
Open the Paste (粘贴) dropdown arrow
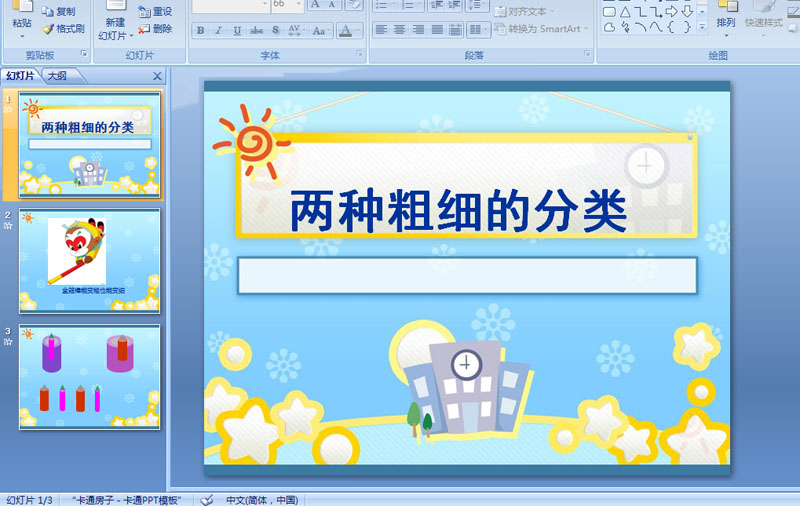(22, 37)
